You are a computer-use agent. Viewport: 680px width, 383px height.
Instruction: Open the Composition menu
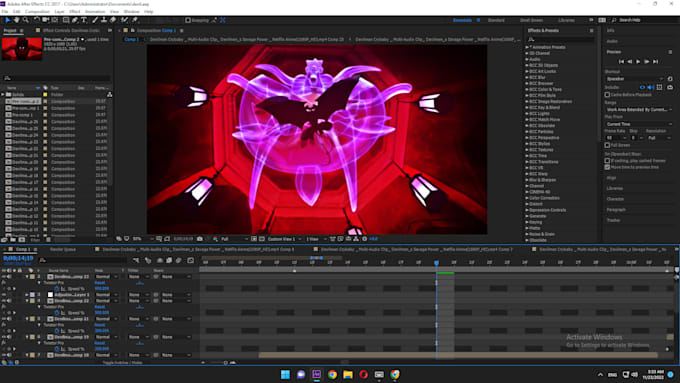37,12
